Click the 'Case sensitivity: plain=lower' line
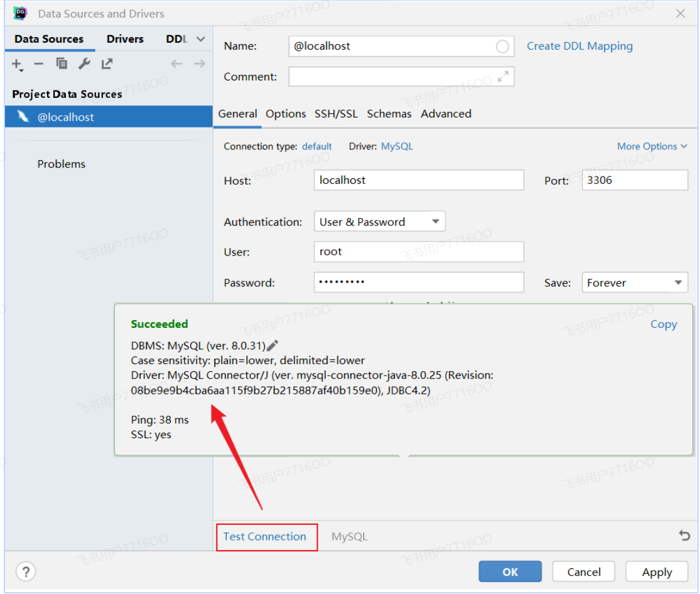 [248, 360]
